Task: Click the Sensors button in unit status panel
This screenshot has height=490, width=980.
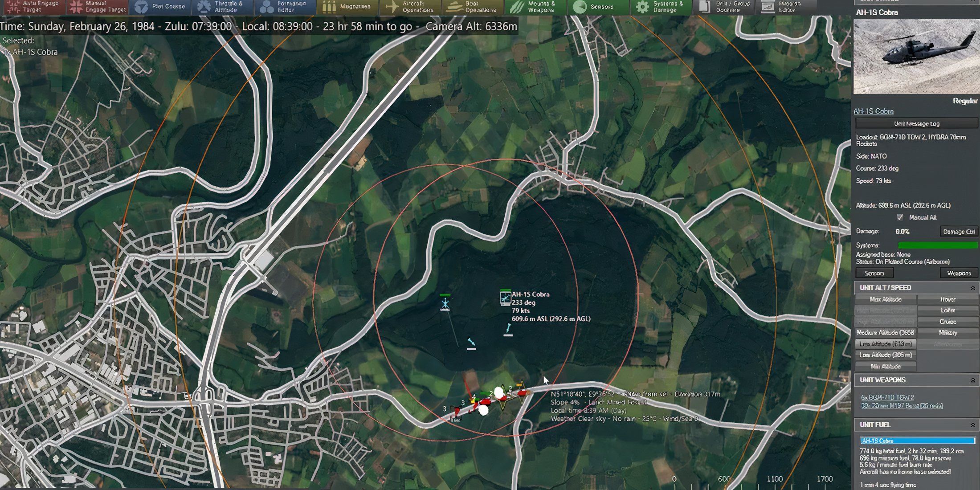Action: pyautogui.click(x=874, y=273)
